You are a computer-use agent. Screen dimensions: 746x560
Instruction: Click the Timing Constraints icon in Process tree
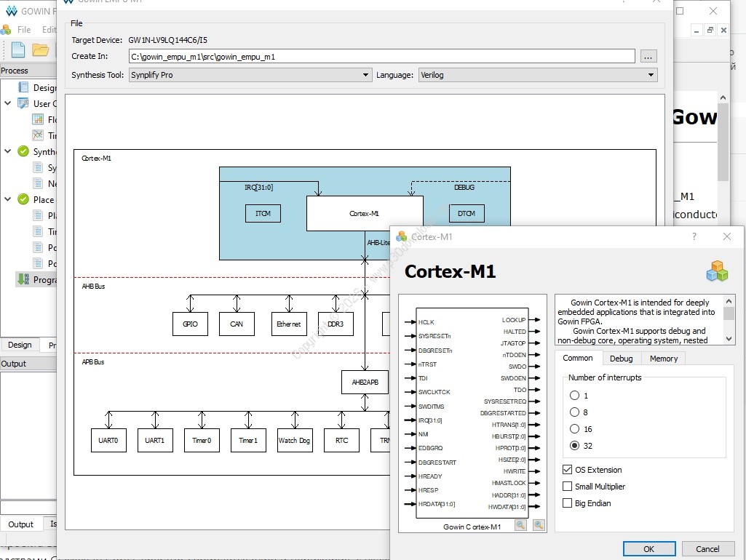coord(38,135)
